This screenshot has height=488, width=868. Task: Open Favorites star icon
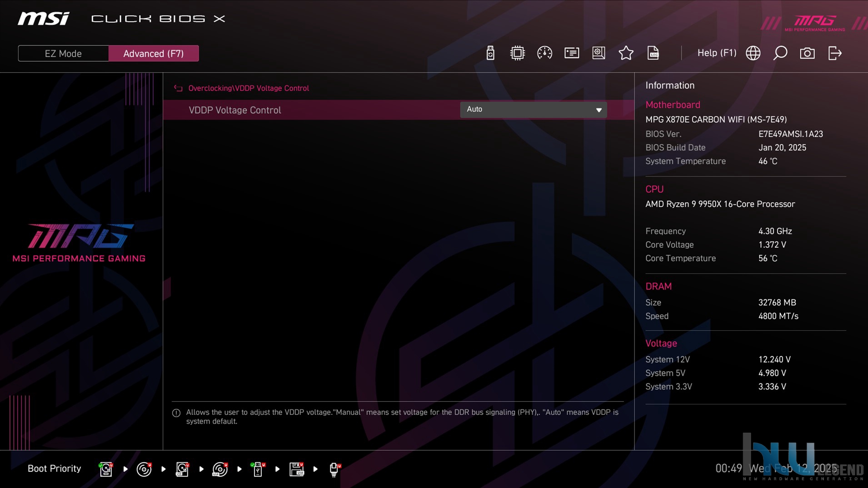(x=626, y=53)
